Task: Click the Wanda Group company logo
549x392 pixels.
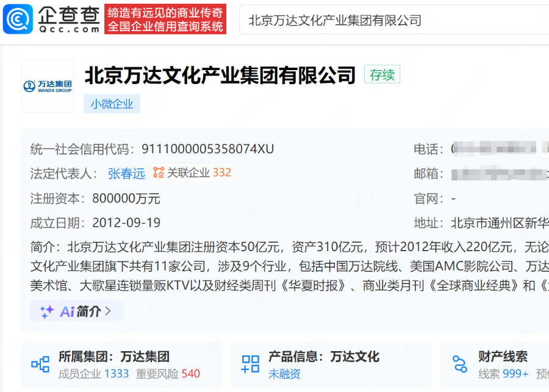Action: pyautogui.click(x=47, y=86)
